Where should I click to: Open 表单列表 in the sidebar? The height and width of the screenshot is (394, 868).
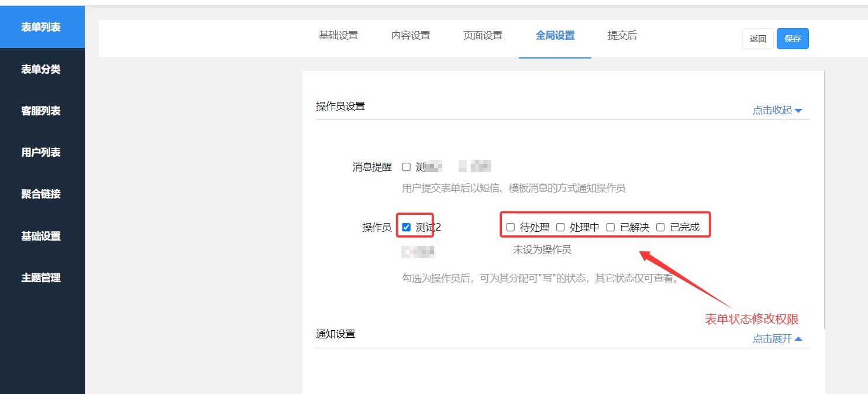pyautogui.click(x=41, y=28)
